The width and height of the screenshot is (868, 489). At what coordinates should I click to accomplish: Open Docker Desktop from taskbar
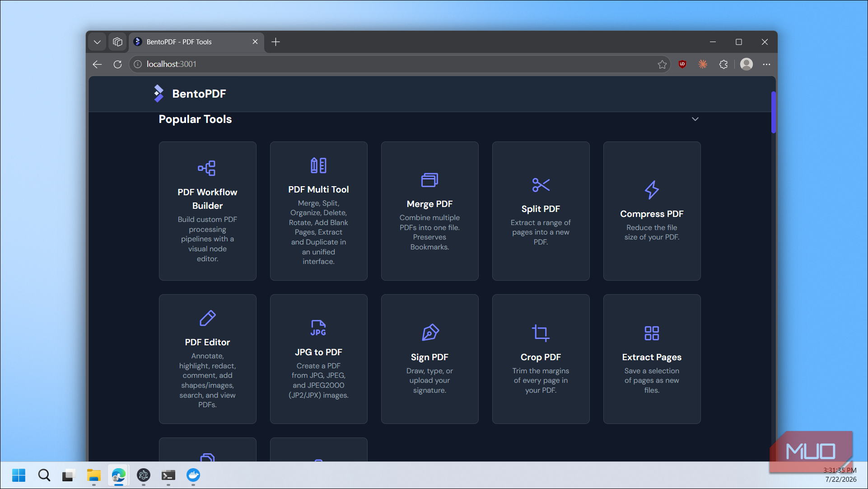[193, 475]
